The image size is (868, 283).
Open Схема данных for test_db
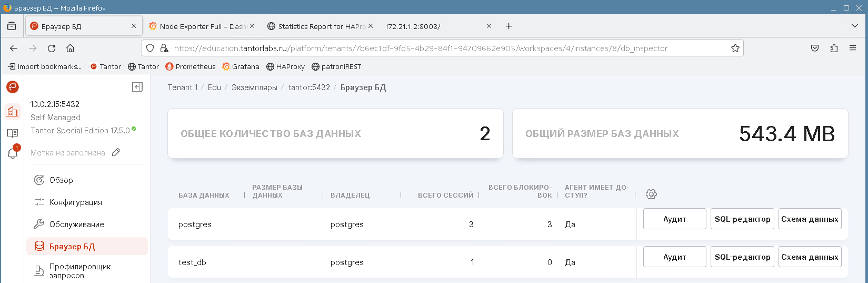[810, 257]
